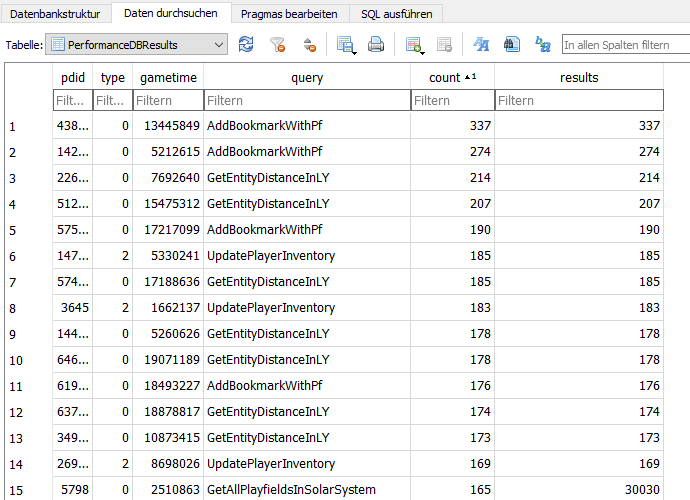Switch to the Datenbankstruktur tab
Image resolution: width=690 pixels, height=500 pixels.
click(x=56, y=14)
